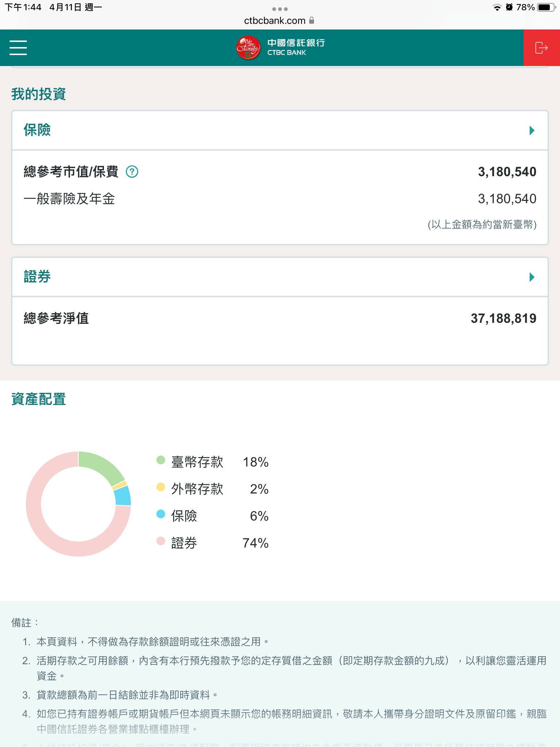The height and width of the screenshot is (747, 560).
Task: Tap the three-dot multitasking indicator
Action: click(280, 9)
